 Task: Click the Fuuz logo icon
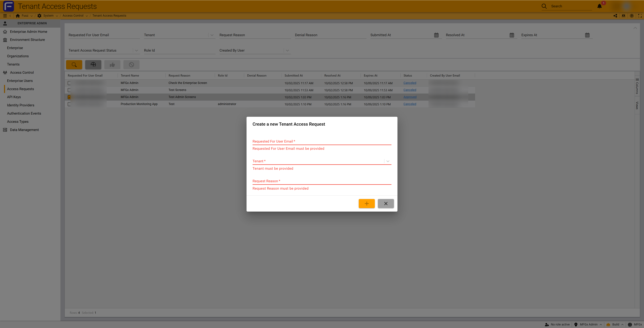click(9, 6)
